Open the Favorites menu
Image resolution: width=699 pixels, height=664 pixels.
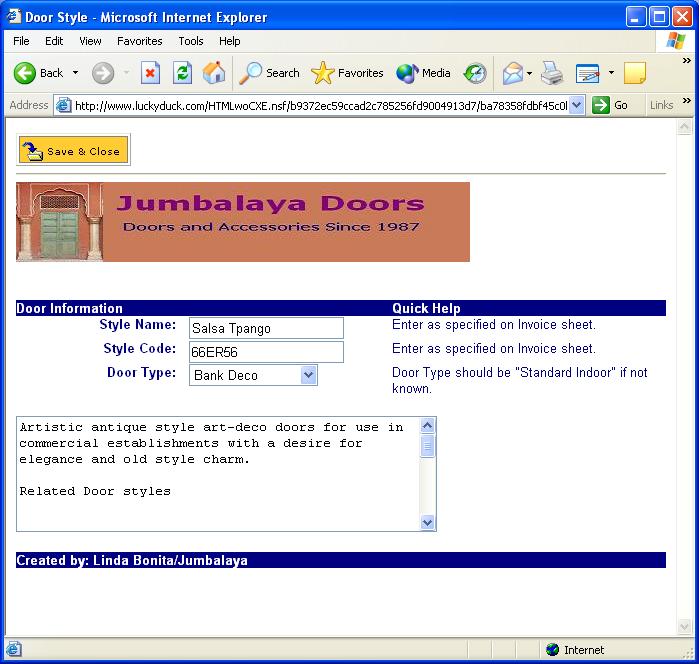click(139, 41)
